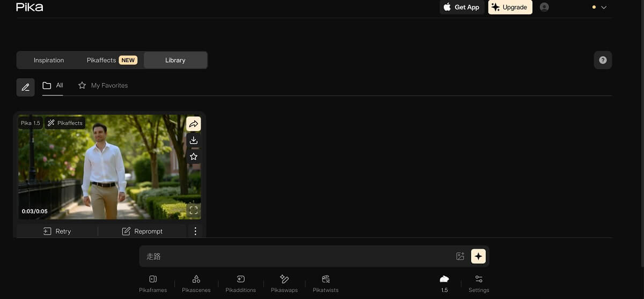Click the Upgrade button
The height and width of the screenshot is (299, 644).
[x=510, y=8]
